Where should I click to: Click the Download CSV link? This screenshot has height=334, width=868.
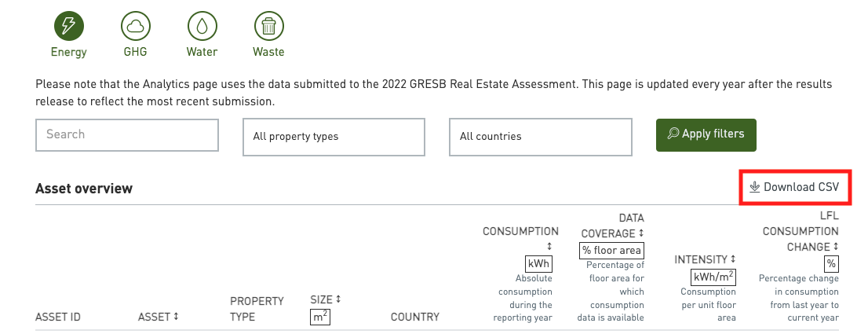click(x=793, y=187)
